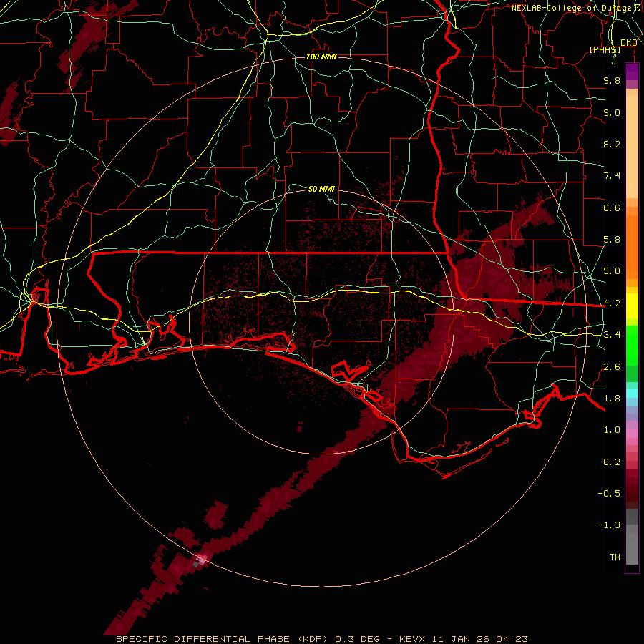Click the 1.0 scale value
This screenshot has width=644, height=644.
(612, 430)
